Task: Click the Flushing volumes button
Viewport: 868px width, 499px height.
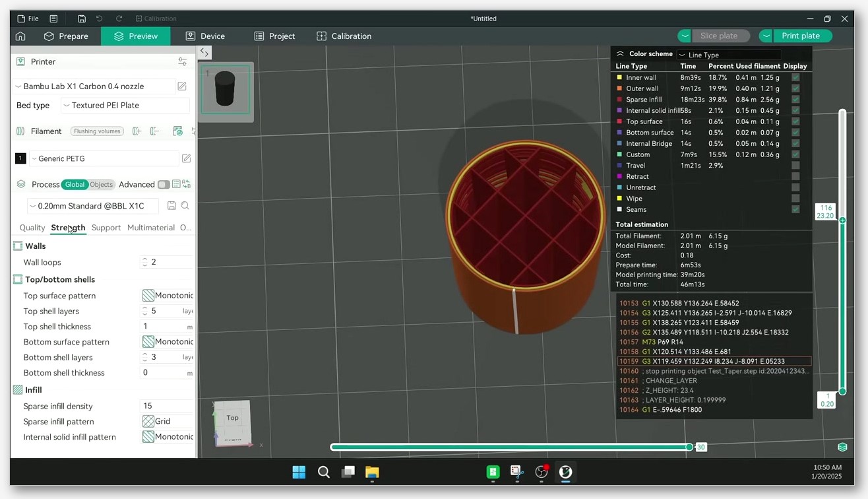Action: [97, 131]
